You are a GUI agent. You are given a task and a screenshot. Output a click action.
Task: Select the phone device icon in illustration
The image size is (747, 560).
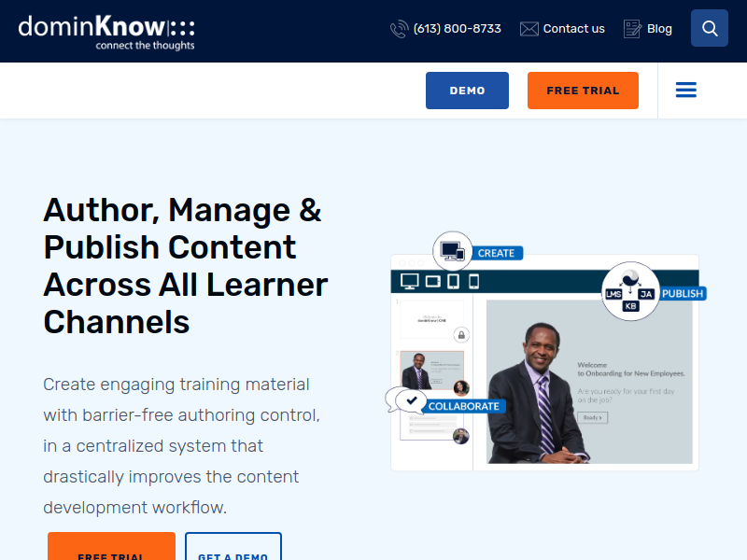[473, 282]
